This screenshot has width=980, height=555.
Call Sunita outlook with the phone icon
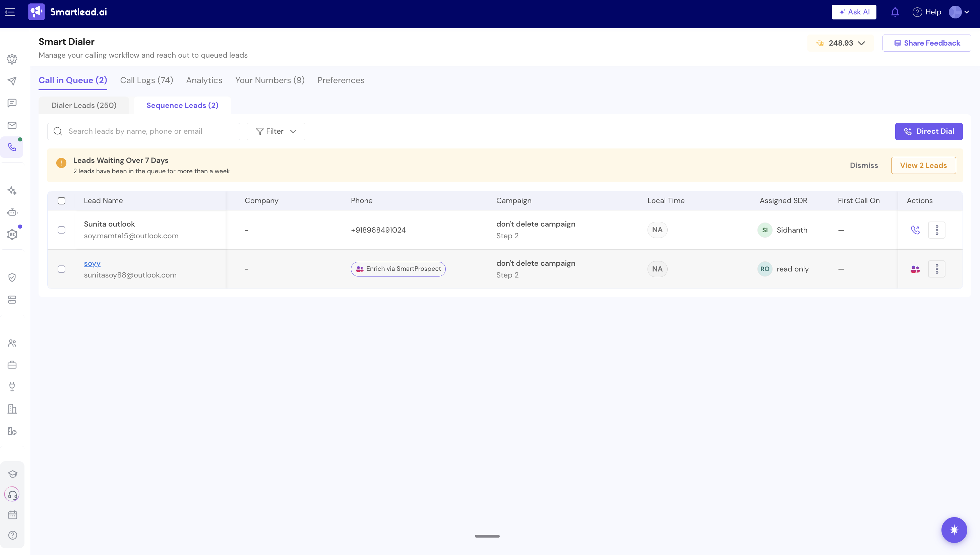pos(915,230)
